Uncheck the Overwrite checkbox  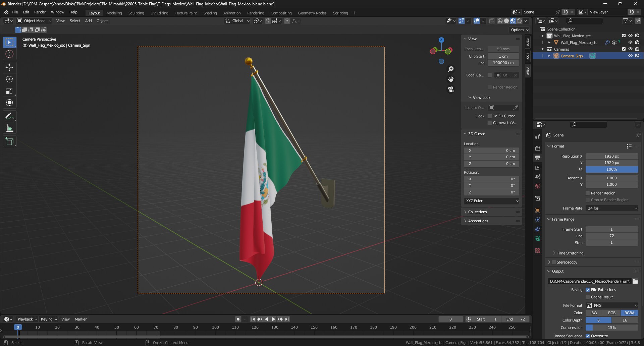588,336
